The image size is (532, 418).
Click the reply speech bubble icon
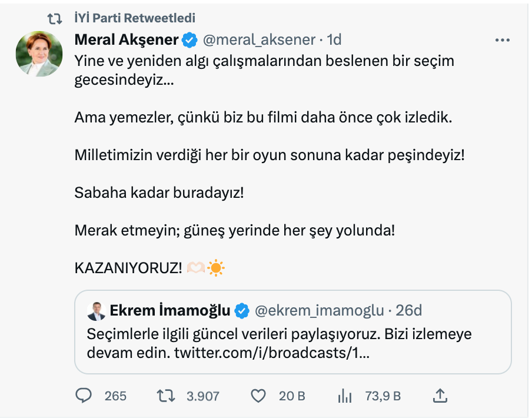tap(84, 396)
